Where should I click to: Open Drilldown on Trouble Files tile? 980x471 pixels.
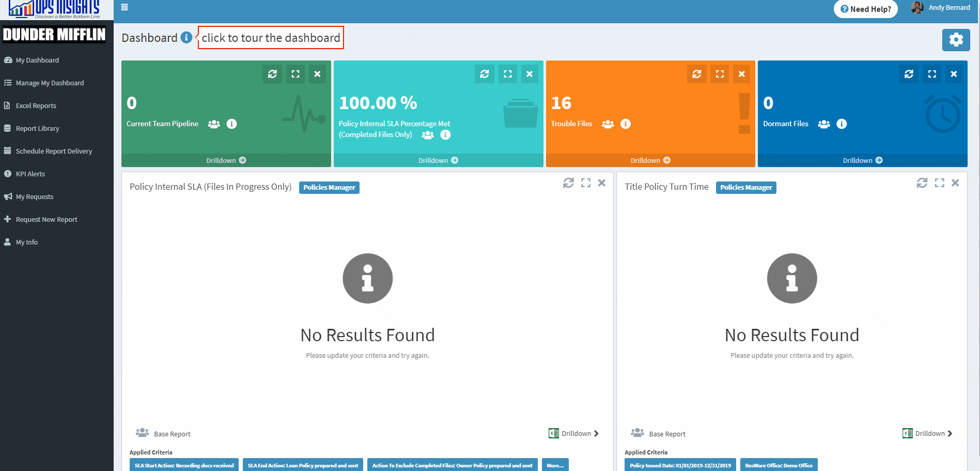click(650, 160)
